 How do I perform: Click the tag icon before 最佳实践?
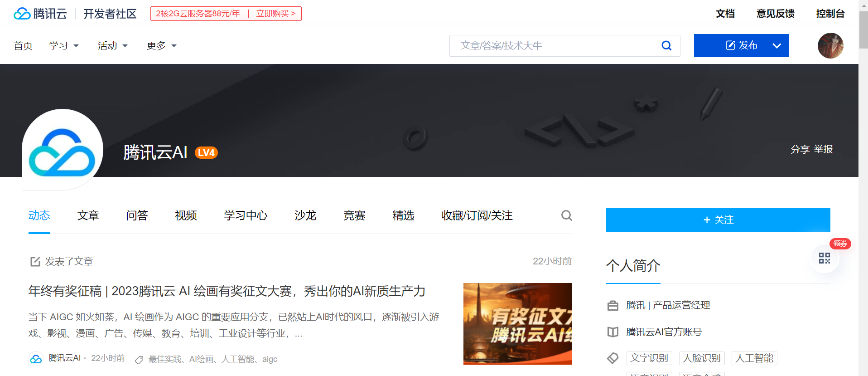pyautogui.click(x=139, y=360)
